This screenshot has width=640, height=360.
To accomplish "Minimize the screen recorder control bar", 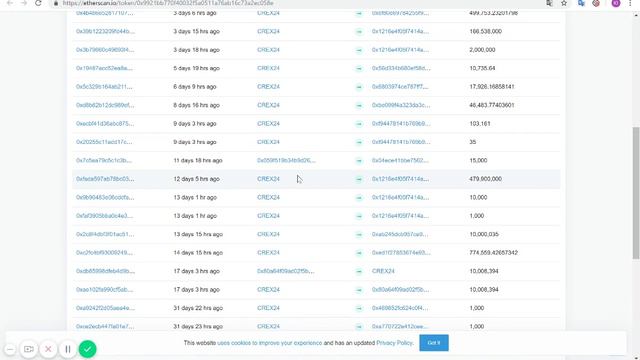I will tap(10, 349).
